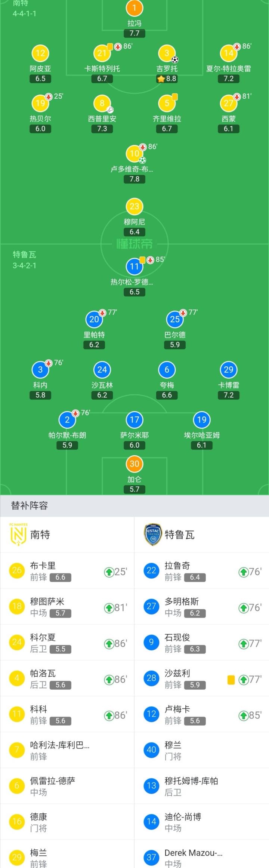Tap 布卡里's green substitution arrow at 25'
The image size is (269, 868).
point(109,572)
